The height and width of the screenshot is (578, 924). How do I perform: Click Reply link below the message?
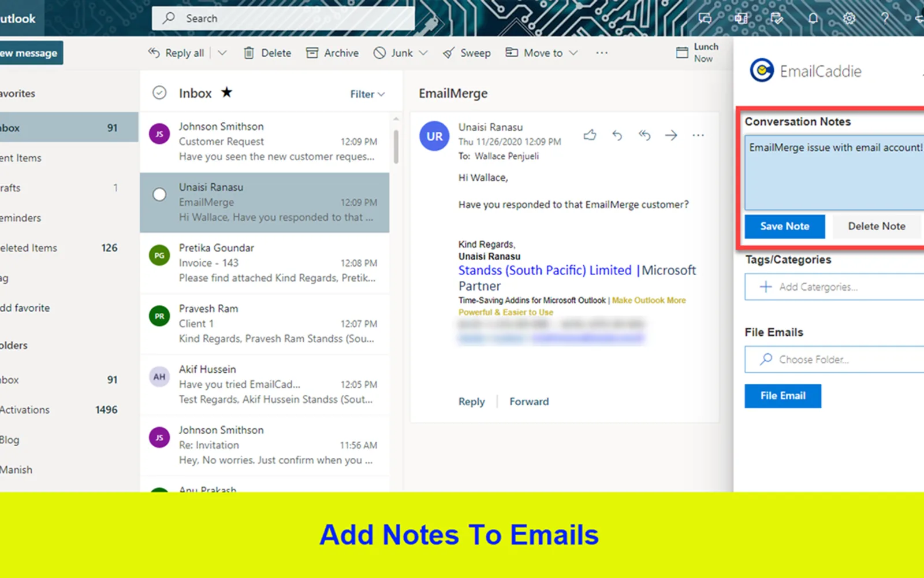472,402
